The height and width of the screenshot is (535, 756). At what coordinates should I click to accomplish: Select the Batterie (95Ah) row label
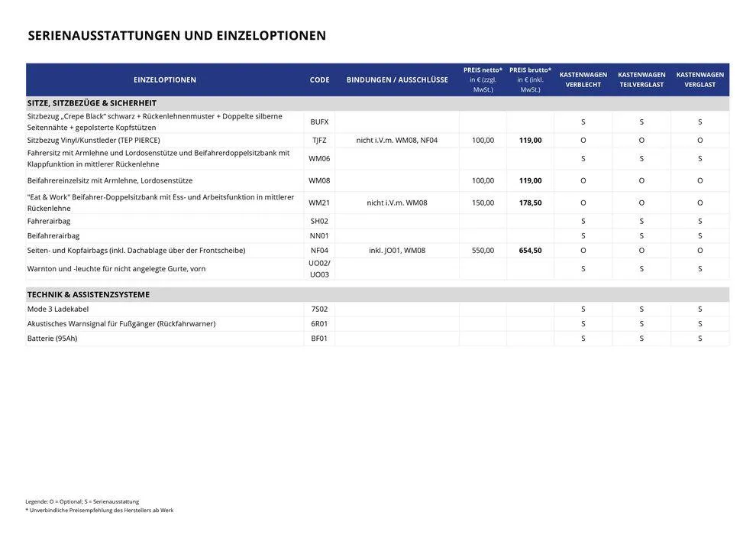tap(52, 339)
